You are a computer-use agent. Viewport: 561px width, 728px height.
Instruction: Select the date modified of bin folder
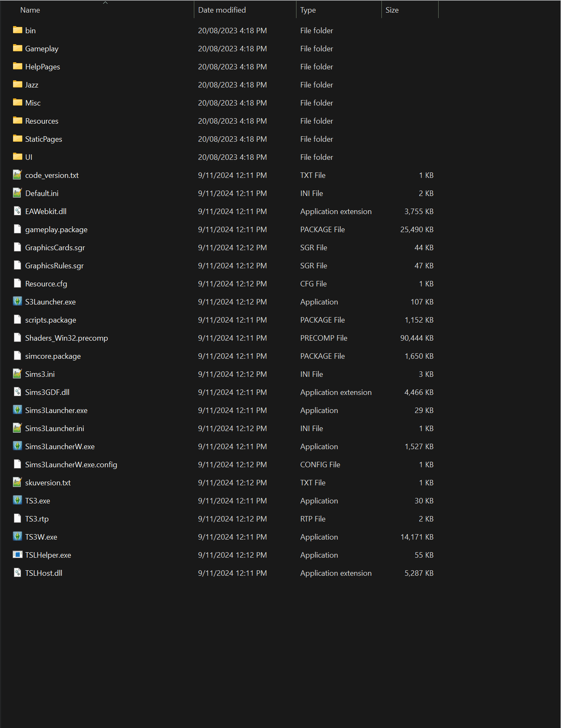233,31
